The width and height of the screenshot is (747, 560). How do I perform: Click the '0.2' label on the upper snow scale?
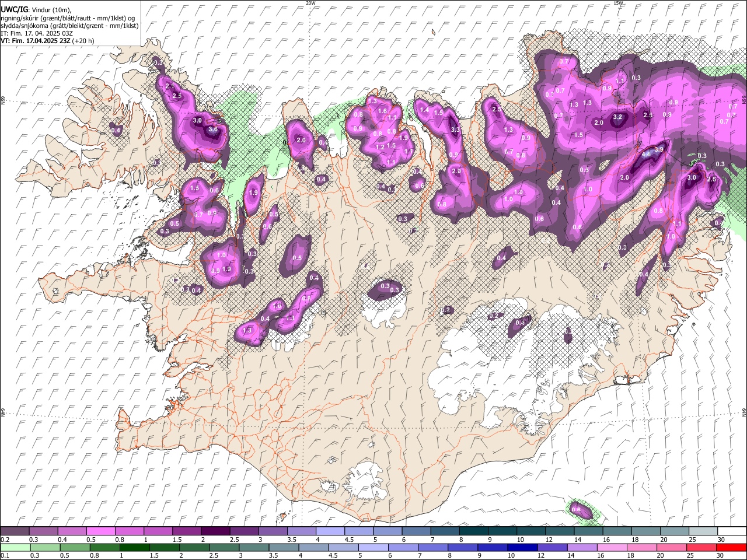click(5, 540)
